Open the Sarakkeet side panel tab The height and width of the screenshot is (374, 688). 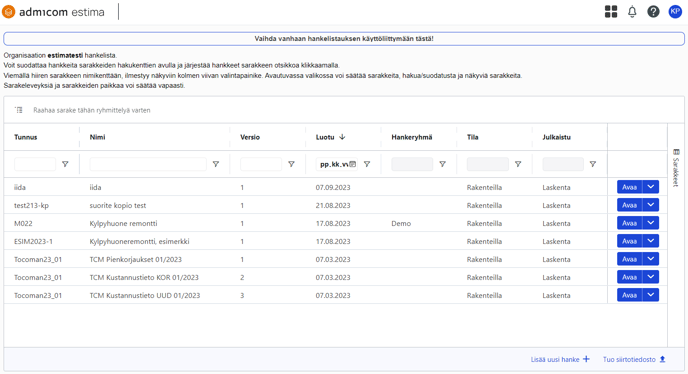tap(676, 168)
